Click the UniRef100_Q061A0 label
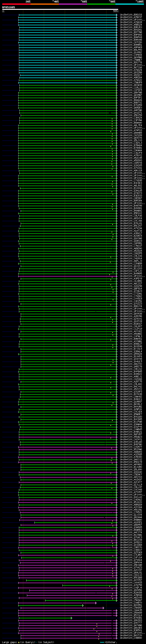The image size is (146, 644). [x=131, y=472]
